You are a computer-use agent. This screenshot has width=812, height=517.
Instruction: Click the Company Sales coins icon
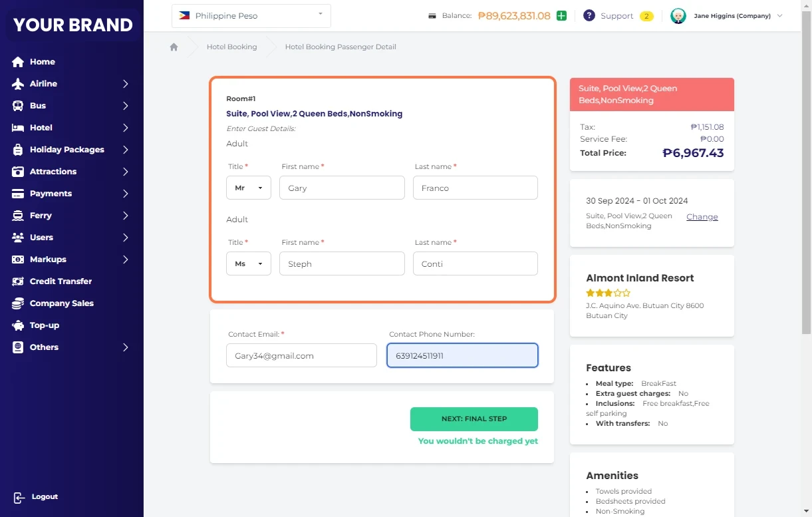pyautogui.click(x=18, y=303)
